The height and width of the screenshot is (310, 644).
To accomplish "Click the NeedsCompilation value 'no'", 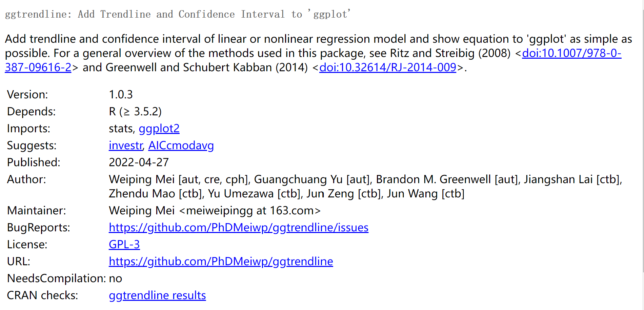I will click(115, 278).
